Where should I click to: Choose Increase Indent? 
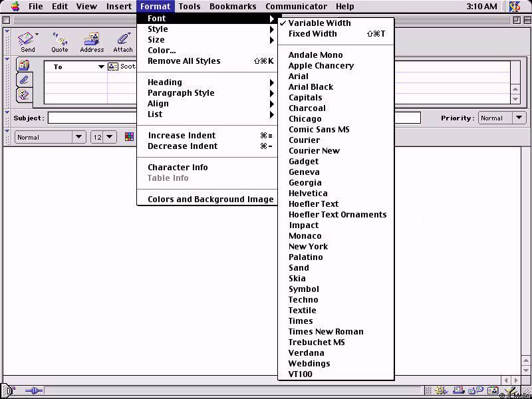point(207,136)
